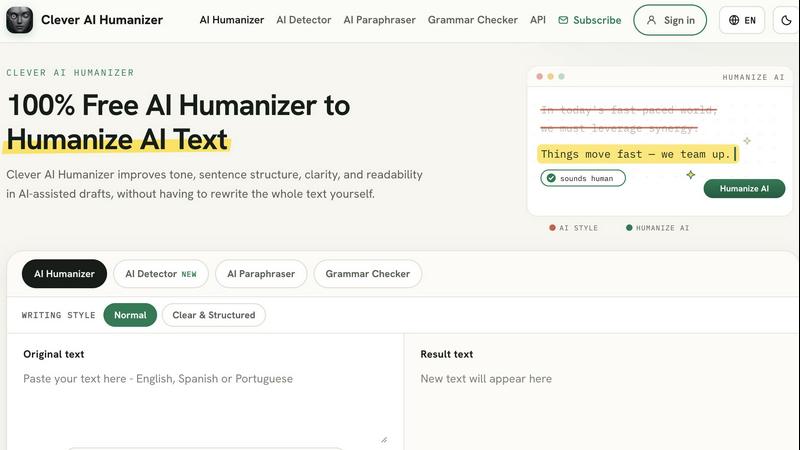800x450 pixels.
Task: Open the Subscribe link in header
Action: pos(590,20)
